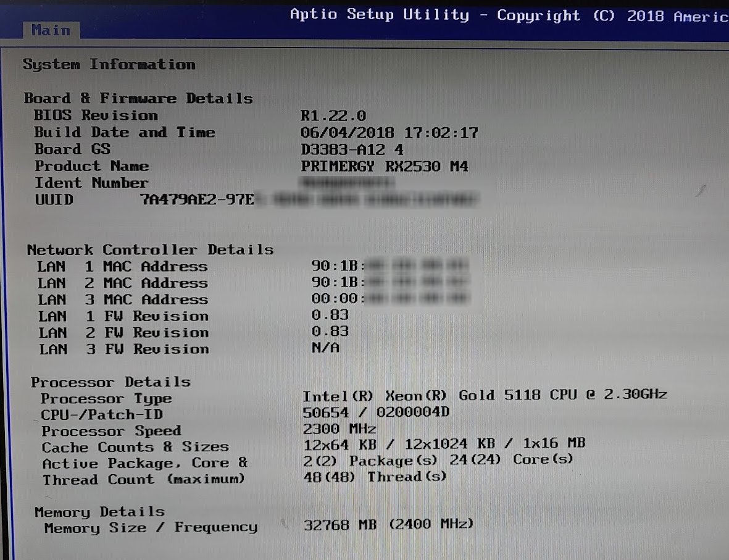
Task: Click LAN 1 FW Revision value 0.83
Action: point(330,316)
